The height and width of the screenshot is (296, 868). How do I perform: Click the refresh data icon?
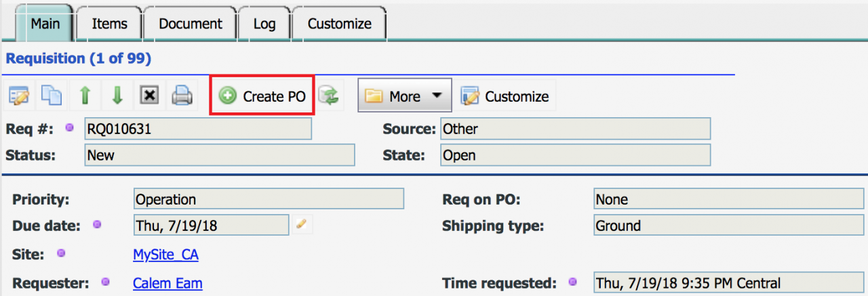329,96
